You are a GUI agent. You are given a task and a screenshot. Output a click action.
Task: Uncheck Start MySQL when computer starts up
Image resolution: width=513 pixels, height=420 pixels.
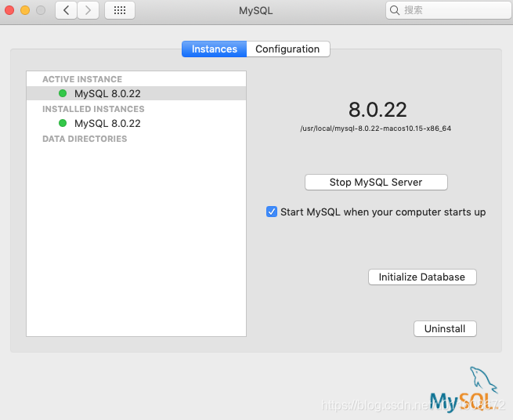pyautogui.click(x=272, y=212)
